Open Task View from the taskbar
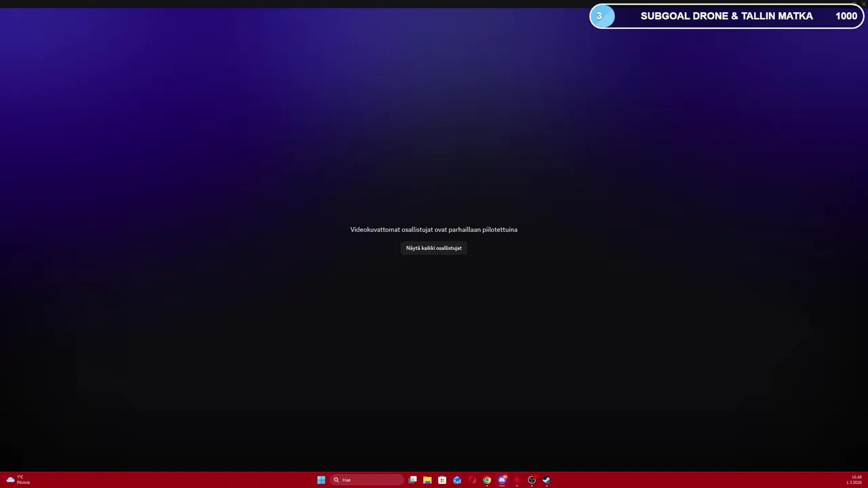Image resolution: width=868 pixels, height=488 pixels. tap(412, 480)
